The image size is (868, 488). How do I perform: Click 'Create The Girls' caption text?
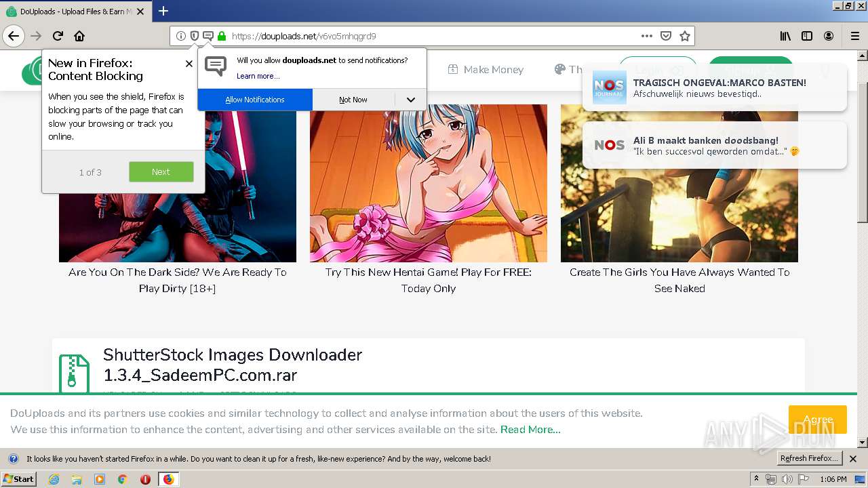679,280
